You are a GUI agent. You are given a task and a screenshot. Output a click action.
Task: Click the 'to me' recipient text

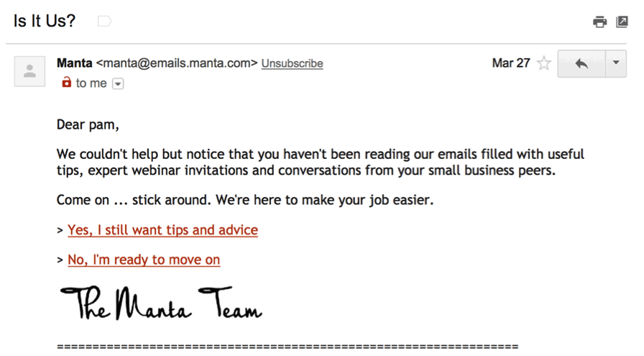pos(91,83)
